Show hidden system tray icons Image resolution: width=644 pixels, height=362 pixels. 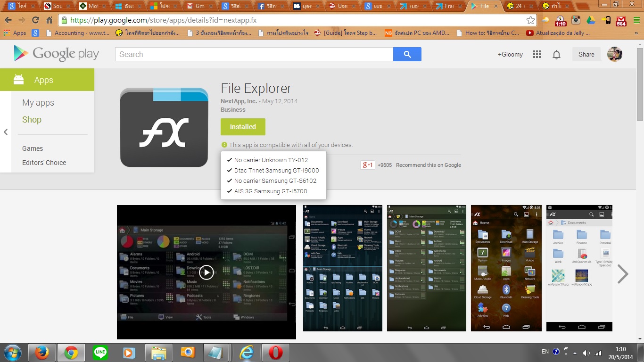(x=575, y=353)
